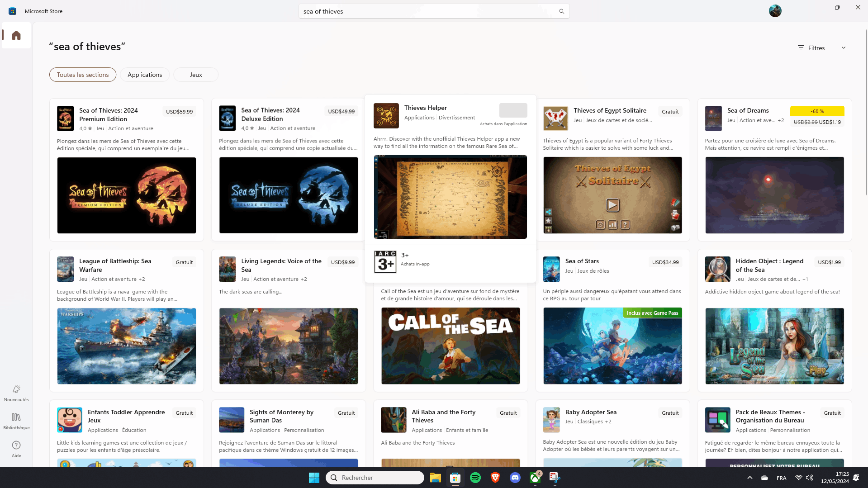Screen dimensions: 868x488
Task: Open Aide help in the sidebar
Action: (16, 449)
